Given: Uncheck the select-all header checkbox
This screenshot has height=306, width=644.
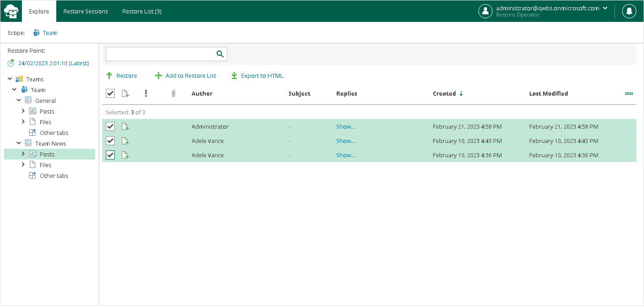Looking at the screenshot, I should coord(110,93).
